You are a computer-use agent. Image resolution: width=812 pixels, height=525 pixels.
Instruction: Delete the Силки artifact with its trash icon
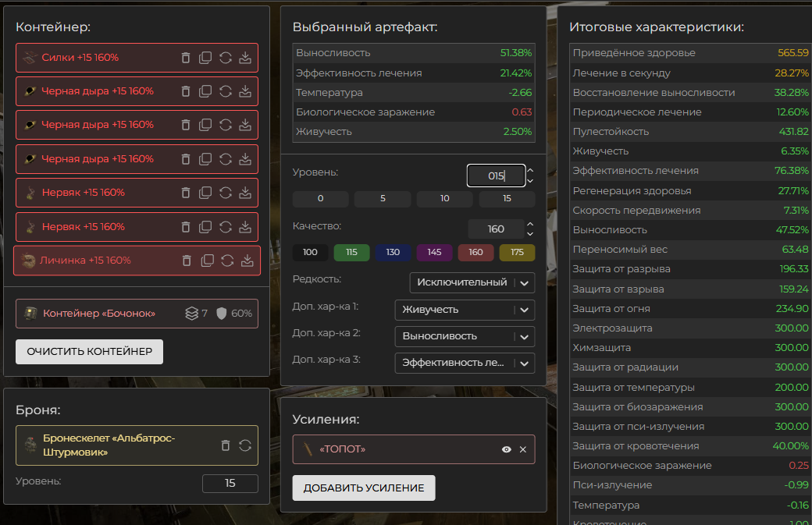tap(186, 58)
